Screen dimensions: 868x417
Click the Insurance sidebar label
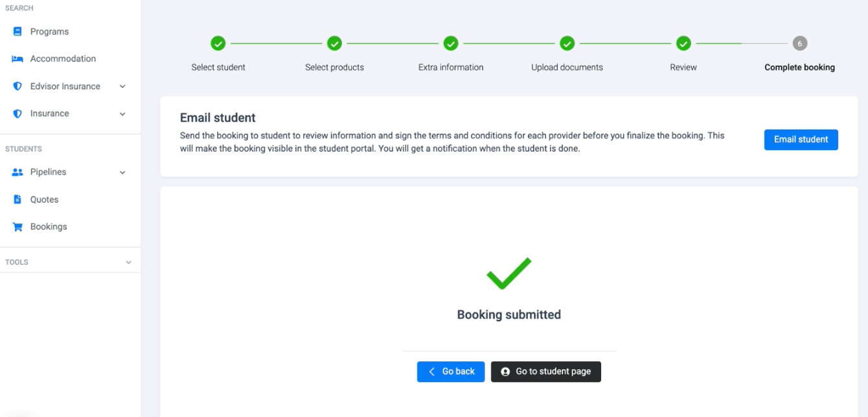[x=49, y=113]
